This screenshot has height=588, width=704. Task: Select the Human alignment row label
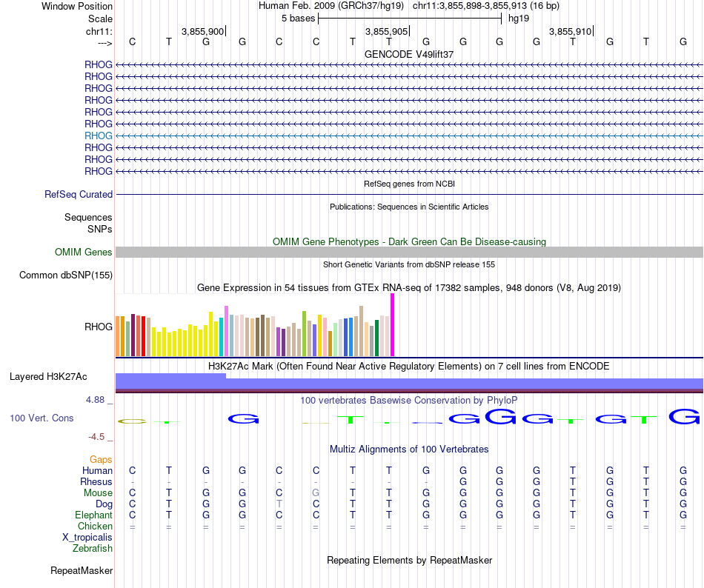97,470
